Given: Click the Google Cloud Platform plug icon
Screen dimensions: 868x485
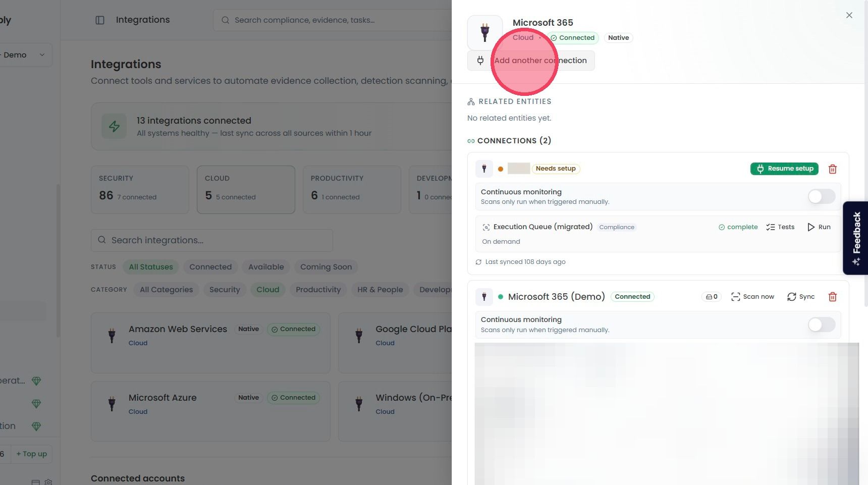Looking at the screenshot, I should click(x=359, y=335).
